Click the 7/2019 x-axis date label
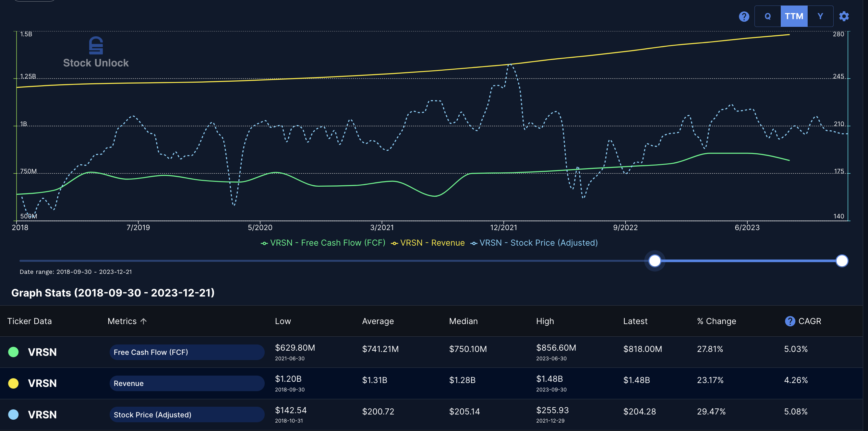868x431 pixels. point(138,227)
